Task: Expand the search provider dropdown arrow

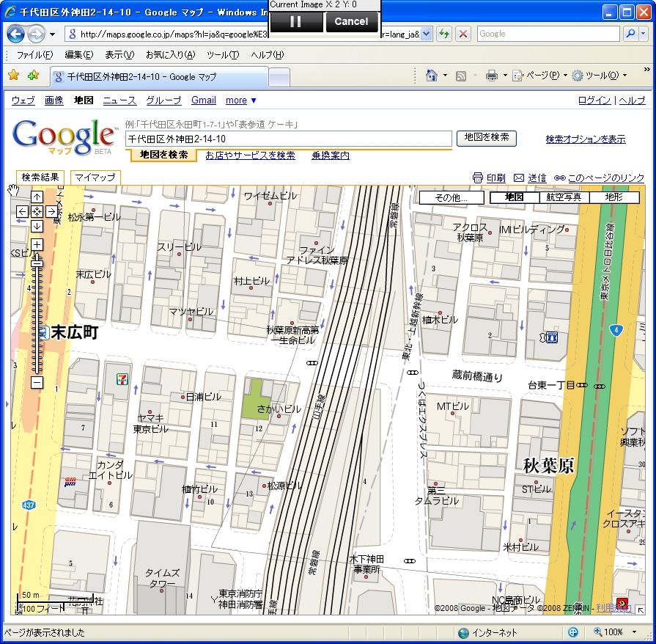Action: click(x=643, y=34)
